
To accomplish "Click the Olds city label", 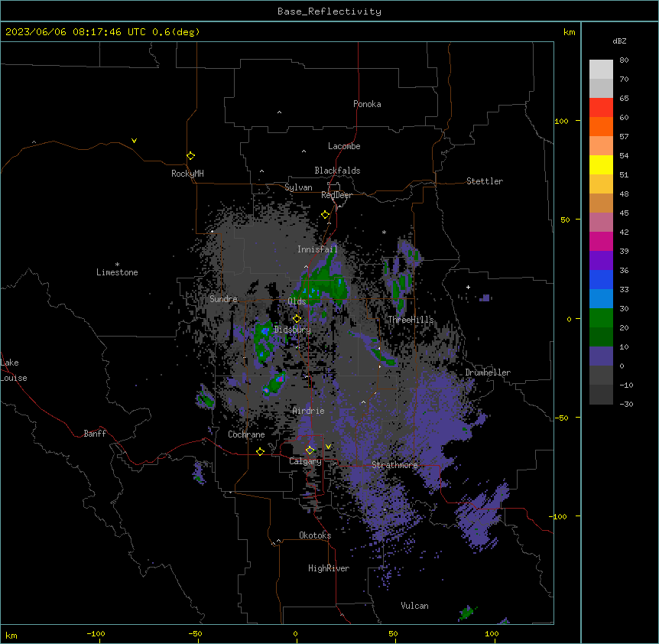I will coord(297,301).
